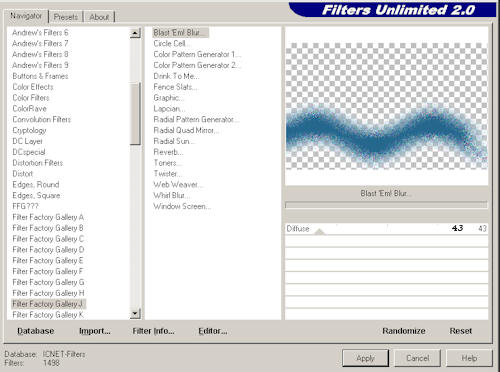
Task: Select Filter Factory Gallery D
Action: (48, 250)
